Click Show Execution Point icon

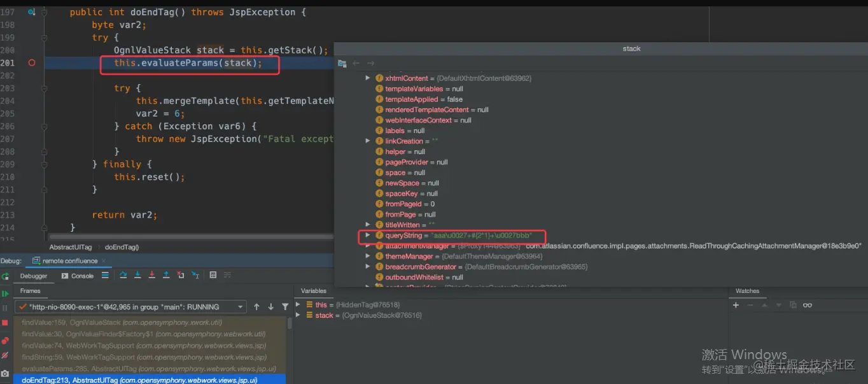pyautogui.click(x=105, y=276)
